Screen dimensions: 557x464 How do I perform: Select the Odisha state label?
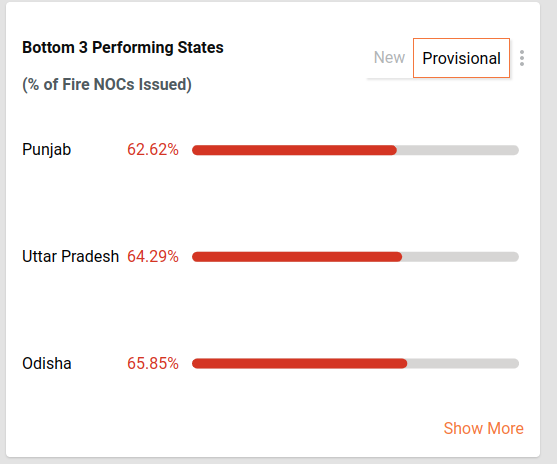(47, 363)
